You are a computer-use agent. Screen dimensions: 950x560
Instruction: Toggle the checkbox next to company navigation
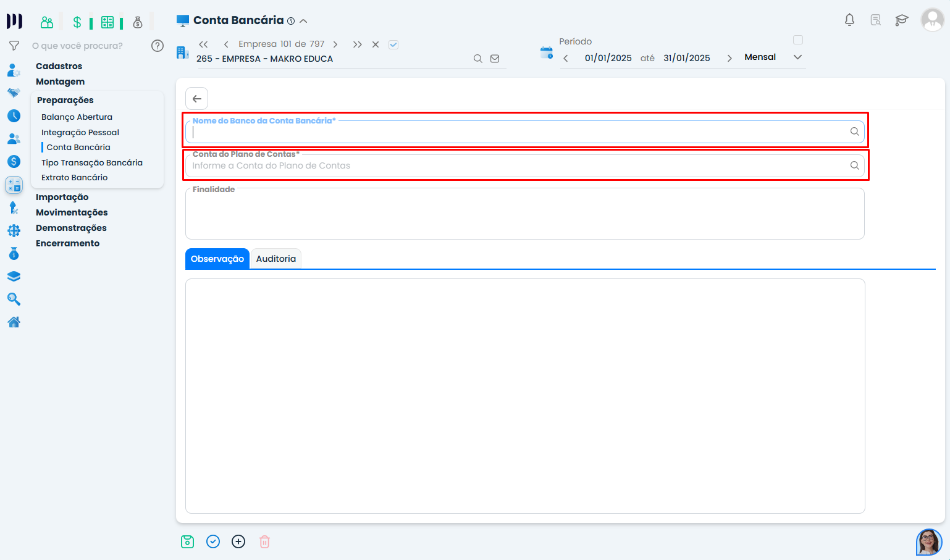click(x=393, y=44)
